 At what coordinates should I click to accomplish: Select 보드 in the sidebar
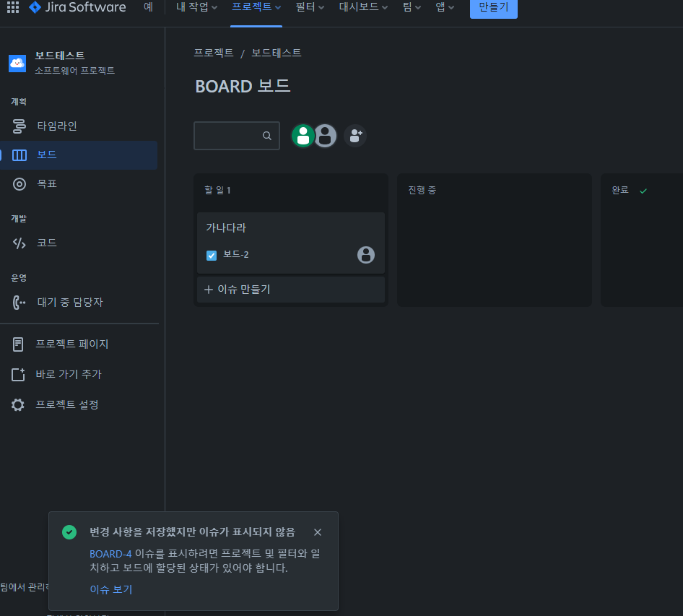tap(79, 155)
